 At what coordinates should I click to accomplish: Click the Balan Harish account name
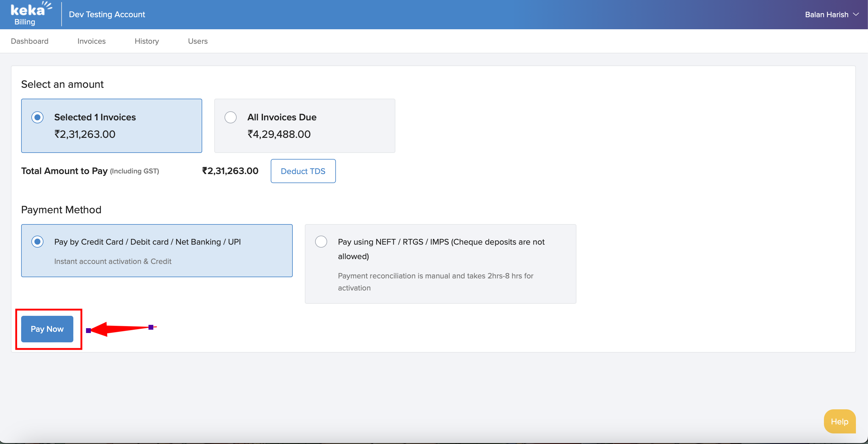tap(826, 14)
